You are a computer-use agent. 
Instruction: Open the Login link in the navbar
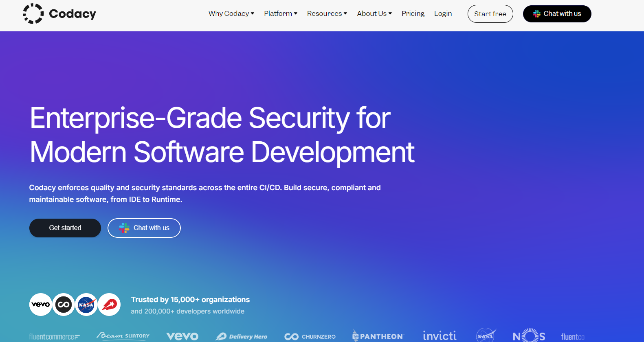pyautogui.click(x=443, y=13)
